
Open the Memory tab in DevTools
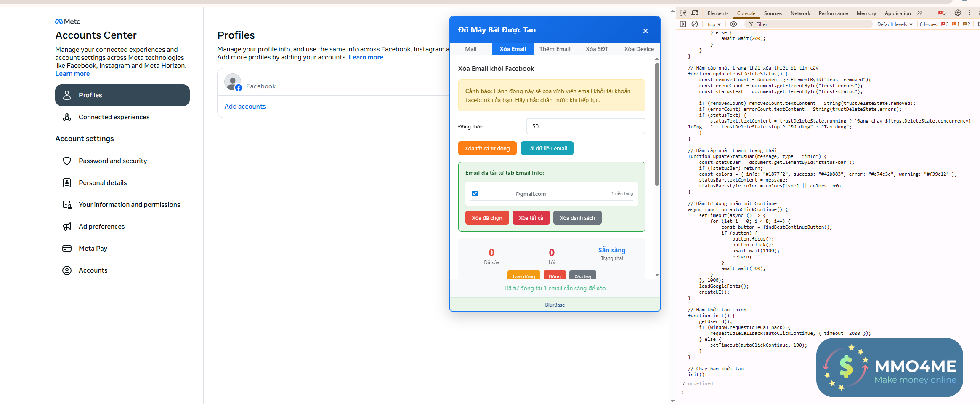tap(866, 13)
